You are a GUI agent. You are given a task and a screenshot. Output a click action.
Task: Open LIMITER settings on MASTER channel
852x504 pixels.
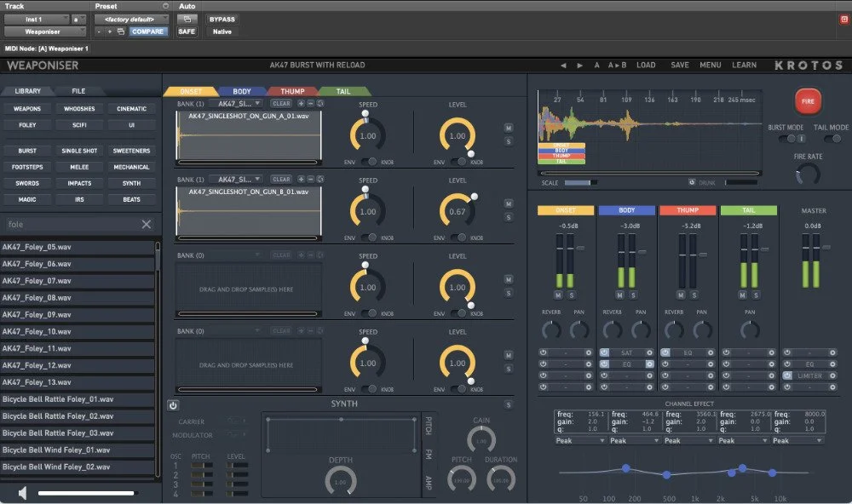832,375
